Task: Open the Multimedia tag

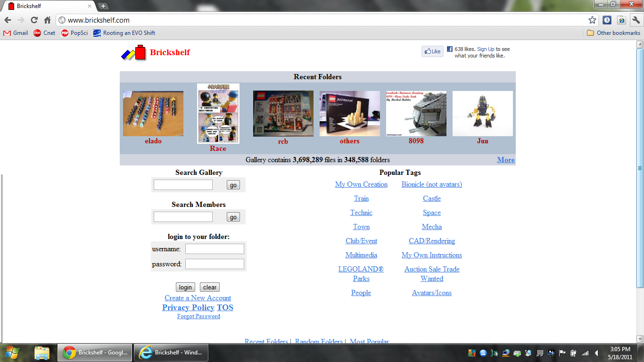Action: 361,255
